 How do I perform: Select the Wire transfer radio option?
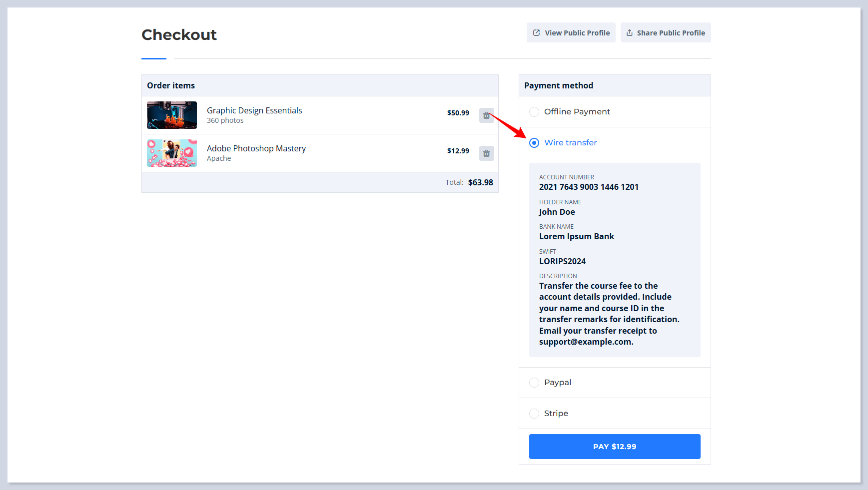tap(534, 143)
